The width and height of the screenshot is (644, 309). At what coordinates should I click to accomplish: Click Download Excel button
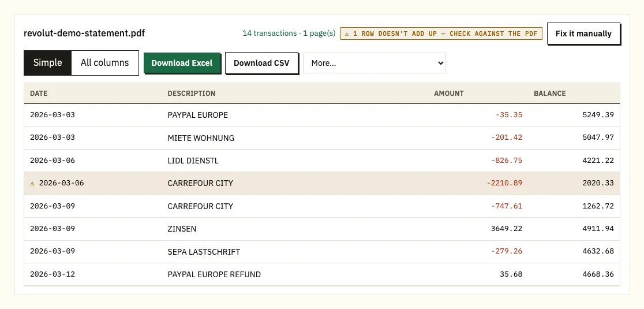pos(182,63)
